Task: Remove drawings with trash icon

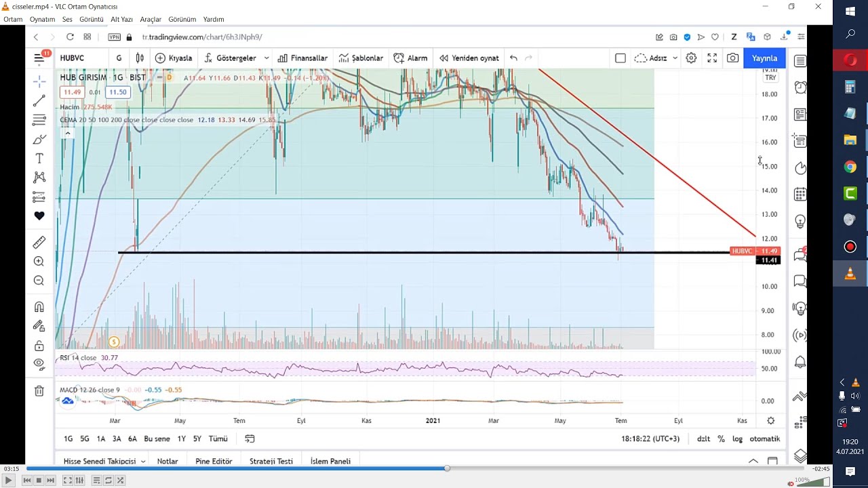Action: click(x=39, y=391)
